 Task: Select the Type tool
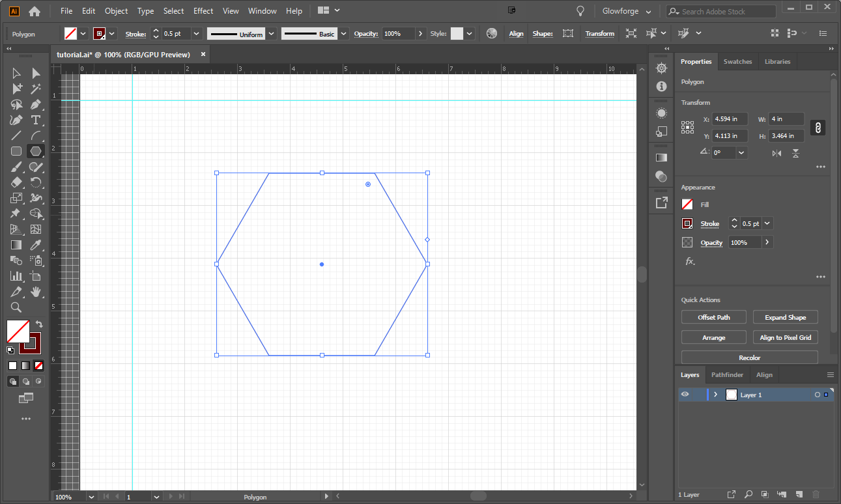[36, 120]
